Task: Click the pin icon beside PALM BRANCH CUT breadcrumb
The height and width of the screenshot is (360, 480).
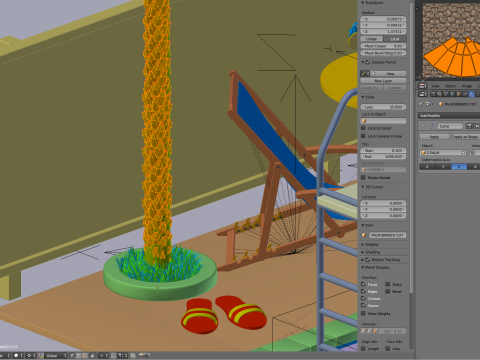Action: [421, 104]
